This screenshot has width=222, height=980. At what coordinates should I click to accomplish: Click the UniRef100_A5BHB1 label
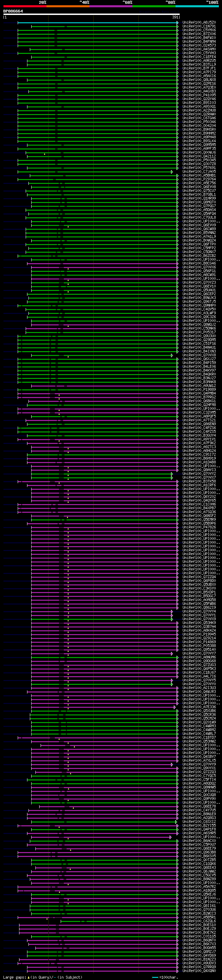pyautogui.click(x=199, y=175)
